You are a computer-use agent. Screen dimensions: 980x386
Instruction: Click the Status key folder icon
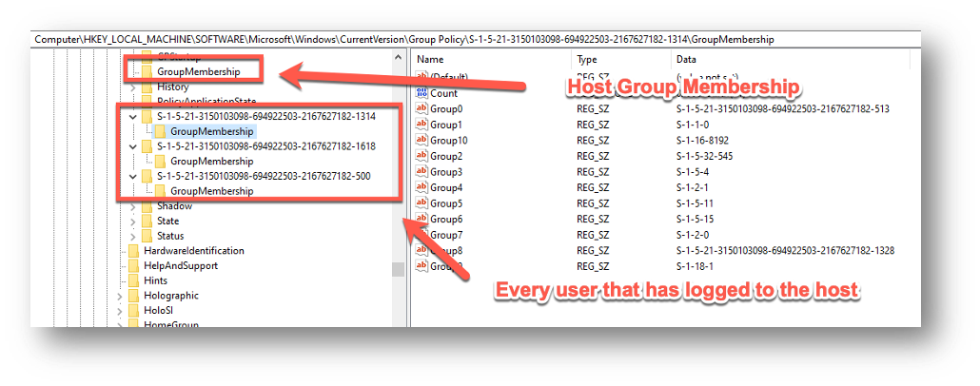click(x=147, y=236)
